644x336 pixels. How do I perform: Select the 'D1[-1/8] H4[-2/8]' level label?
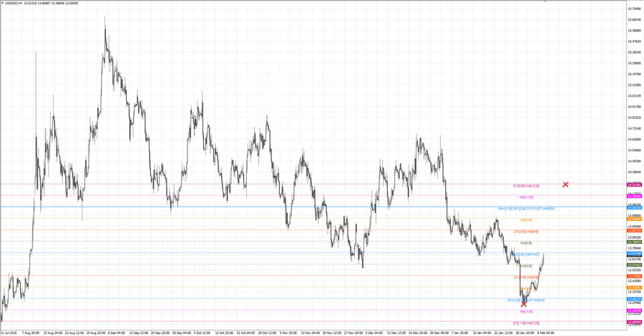(x=526, y=323)
